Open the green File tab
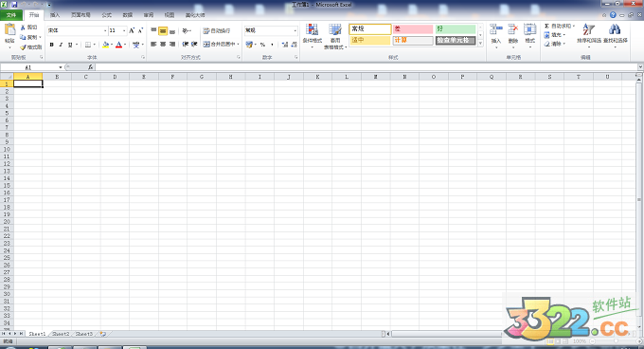The height and width of the screenshot is (349, 644). pos(11,15)
